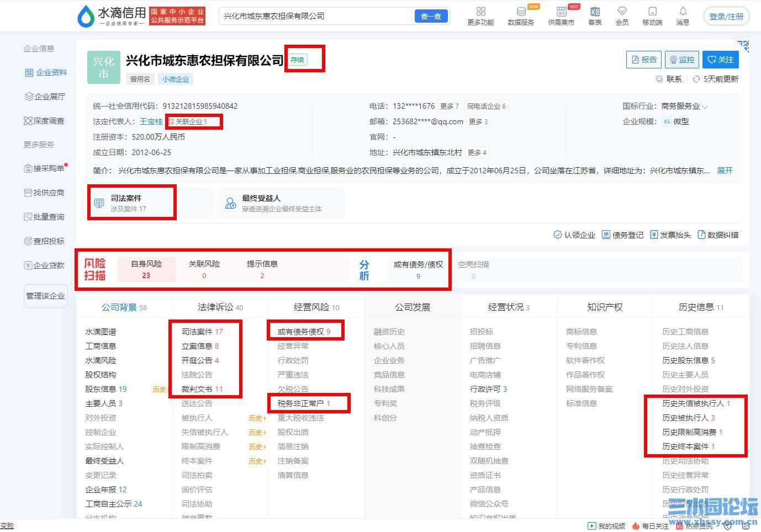Open the 移动端 mobile icon
This screenshot has width=761, height=532.
[652, 15]
